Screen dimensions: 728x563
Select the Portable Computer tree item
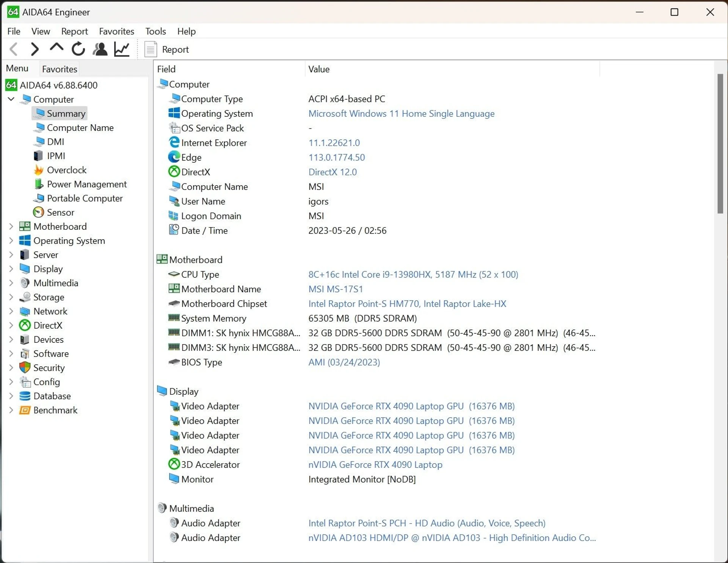click(x=78, y=198)
